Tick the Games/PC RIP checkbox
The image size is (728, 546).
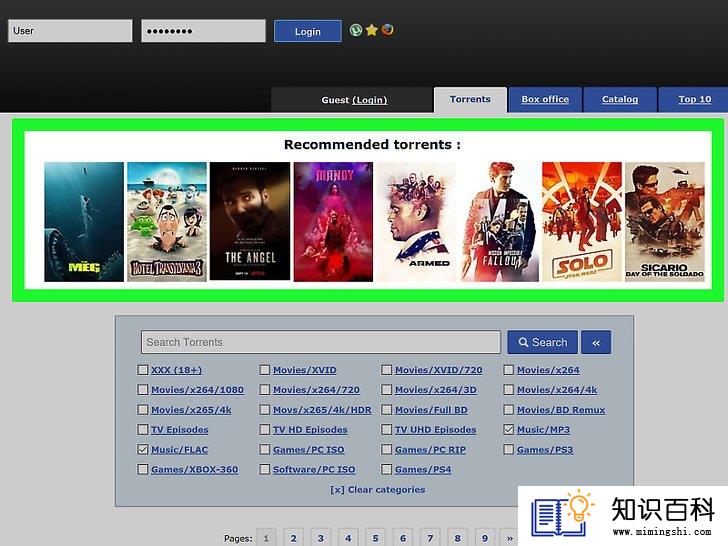pyautogui.click(x=386, y=449)
